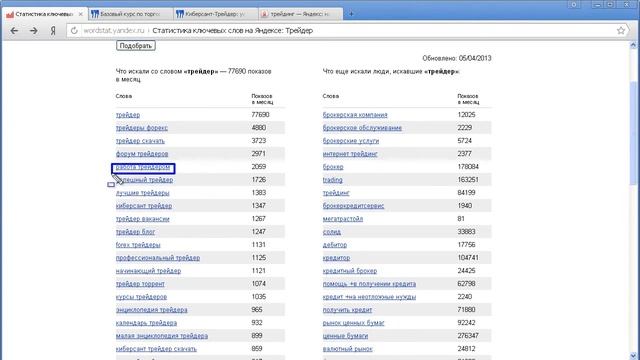Screen dimensions: 640x360
Task: Click the 178084 count in брокер row
Action: point(468,167)
